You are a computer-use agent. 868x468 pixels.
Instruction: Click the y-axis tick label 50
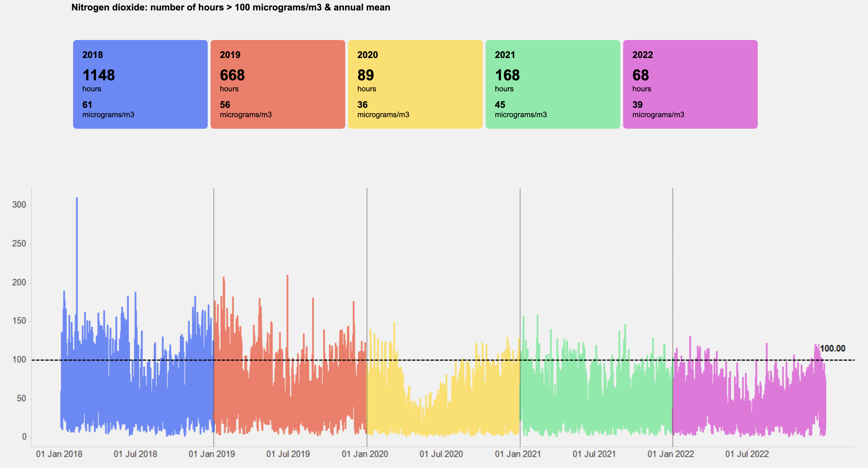[21, 398]
